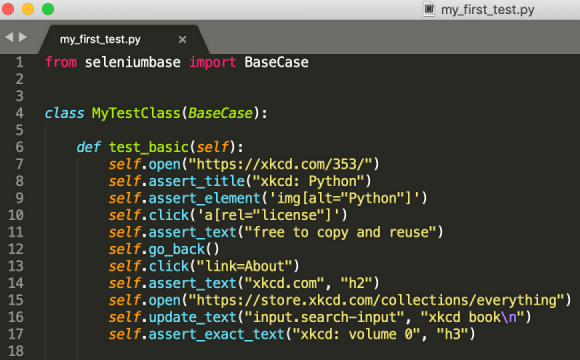
Task: Click 'assert_element' method on line 9
Action: click(x=205, y=198)
